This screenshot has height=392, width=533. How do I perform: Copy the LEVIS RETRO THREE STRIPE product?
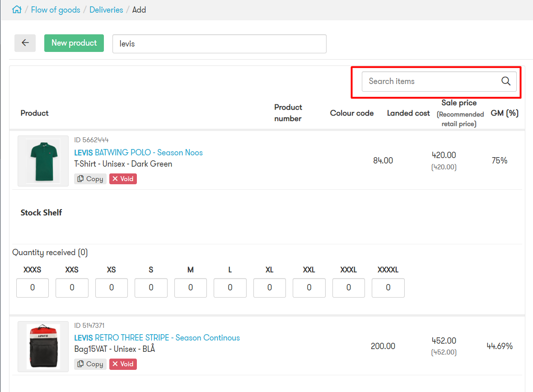[x=90, y=364]
